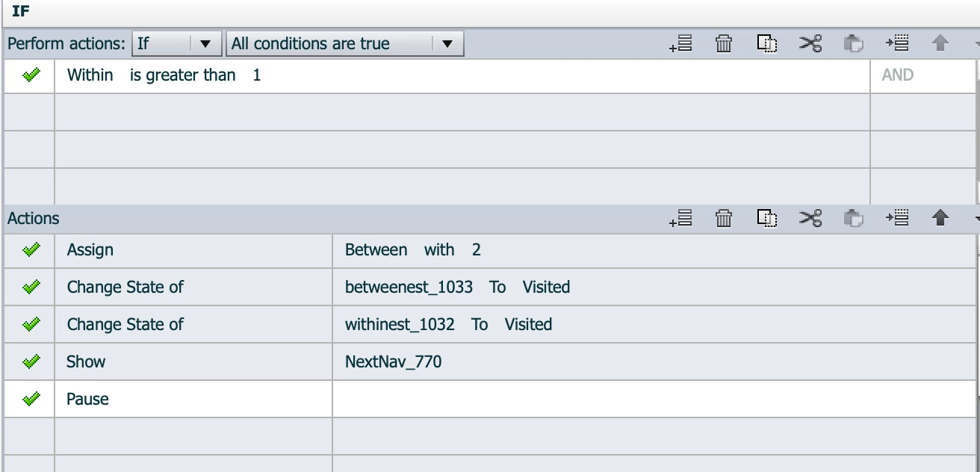Toggle checkmark beside Show action

coord(31,362)
